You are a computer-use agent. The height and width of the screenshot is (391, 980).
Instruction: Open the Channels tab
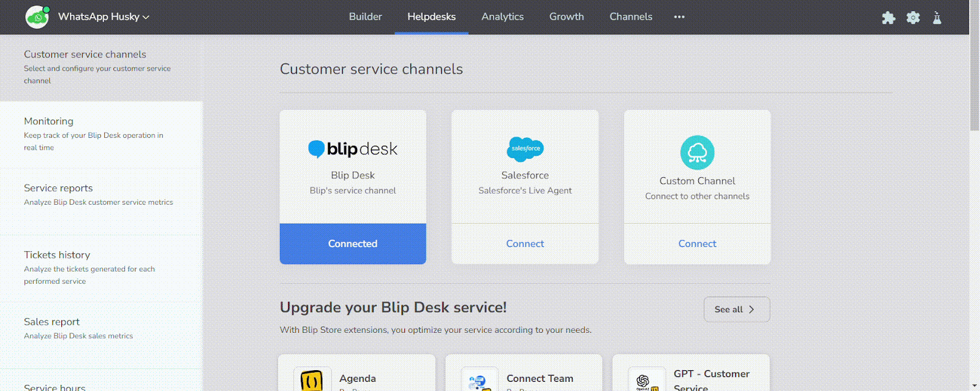(631, 17)
